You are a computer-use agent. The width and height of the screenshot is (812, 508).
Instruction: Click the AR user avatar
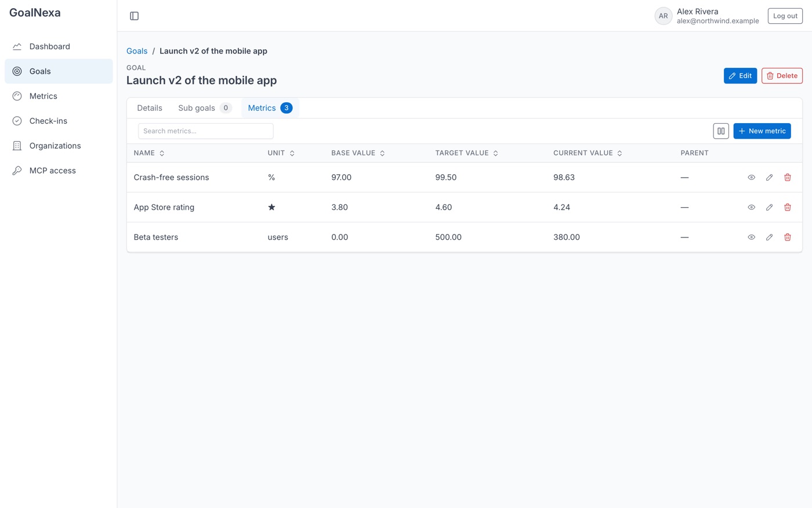click(x=663, y=16)
